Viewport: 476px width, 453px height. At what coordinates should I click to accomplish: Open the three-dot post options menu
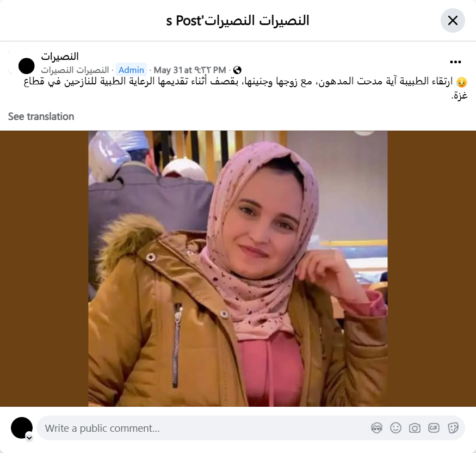tap(455, 62)
